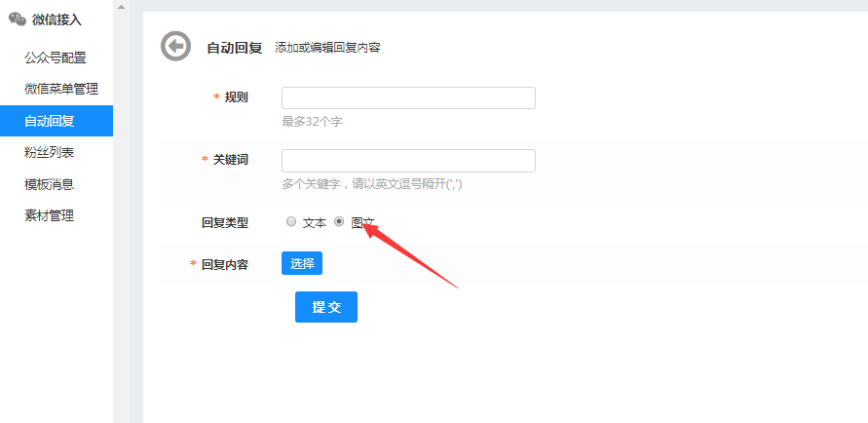
Task: Focus the 规则 text input field
Action: point(408,97)
